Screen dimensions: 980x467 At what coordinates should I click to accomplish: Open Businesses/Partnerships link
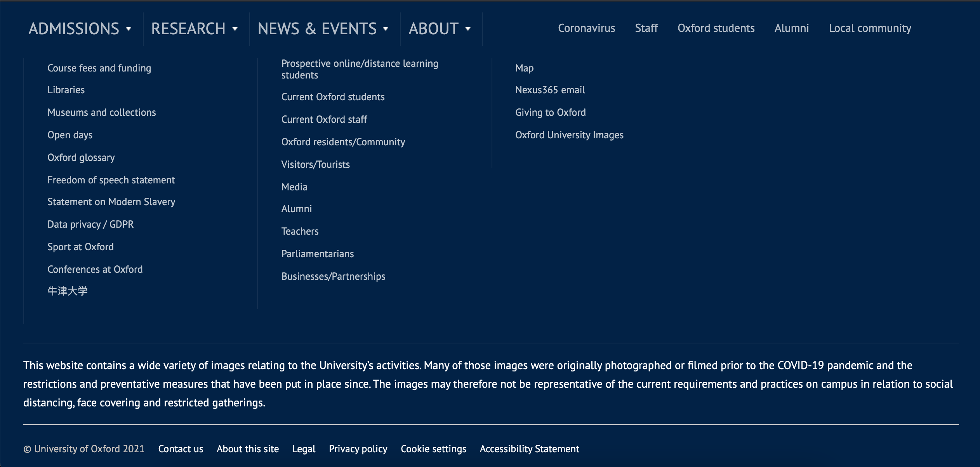click(333, 276)
